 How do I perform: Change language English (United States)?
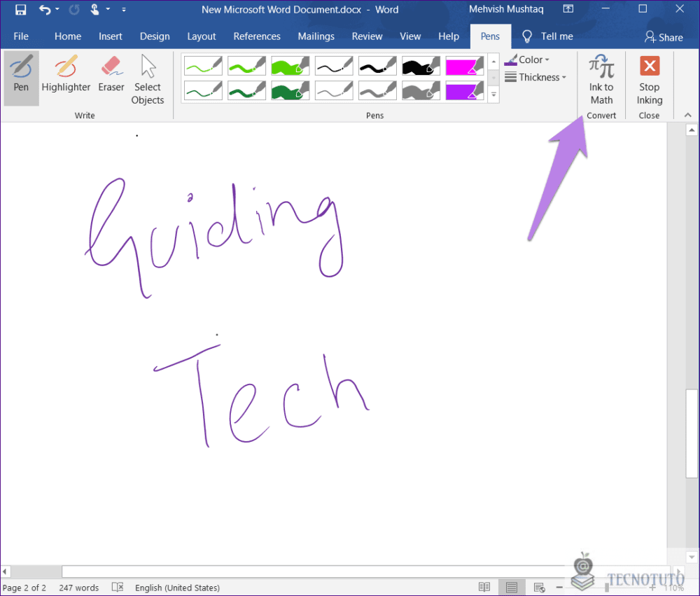tap(177, 588)
